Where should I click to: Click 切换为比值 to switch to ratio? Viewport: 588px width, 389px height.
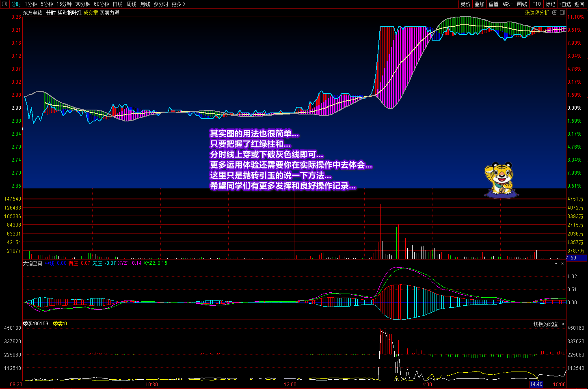pyautogui.click(x=545, y=324)
